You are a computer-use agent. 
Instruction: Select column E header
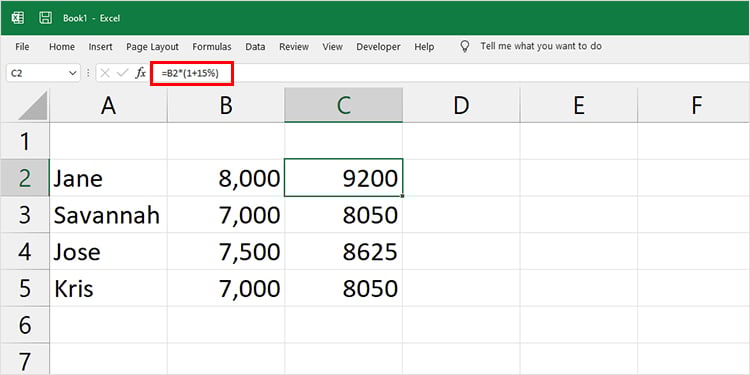pos(579,106)
